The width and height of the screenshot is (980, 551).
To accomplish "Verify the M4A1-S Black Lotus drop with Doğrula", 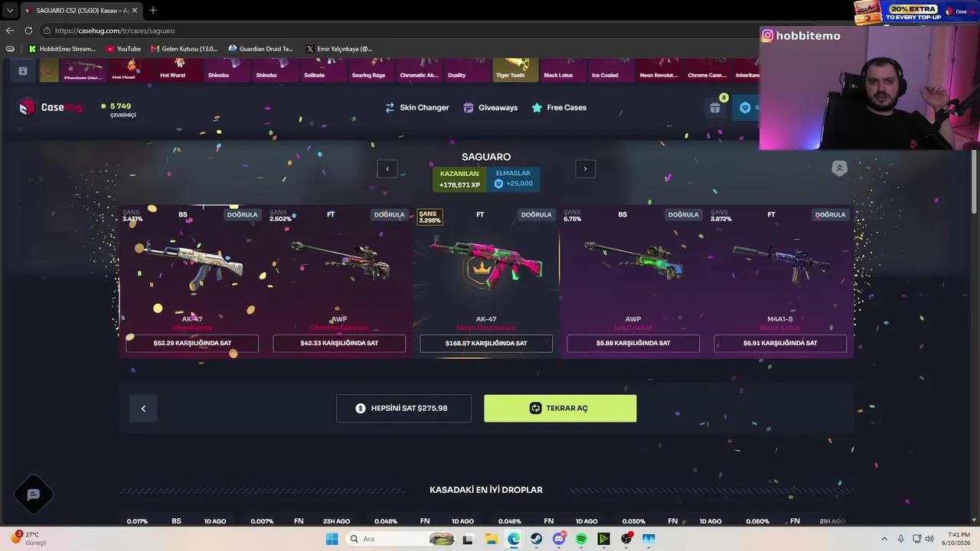I will (830, 215).
